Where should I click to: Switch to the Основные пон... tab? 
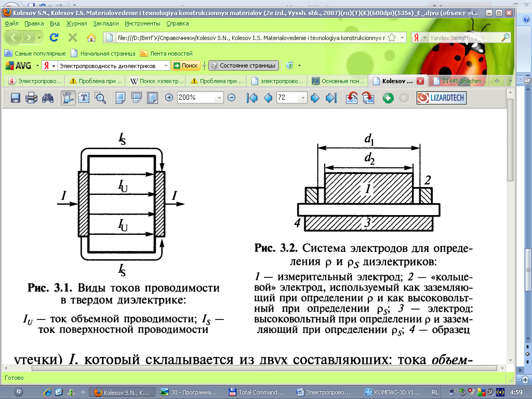tap(338, 81)
